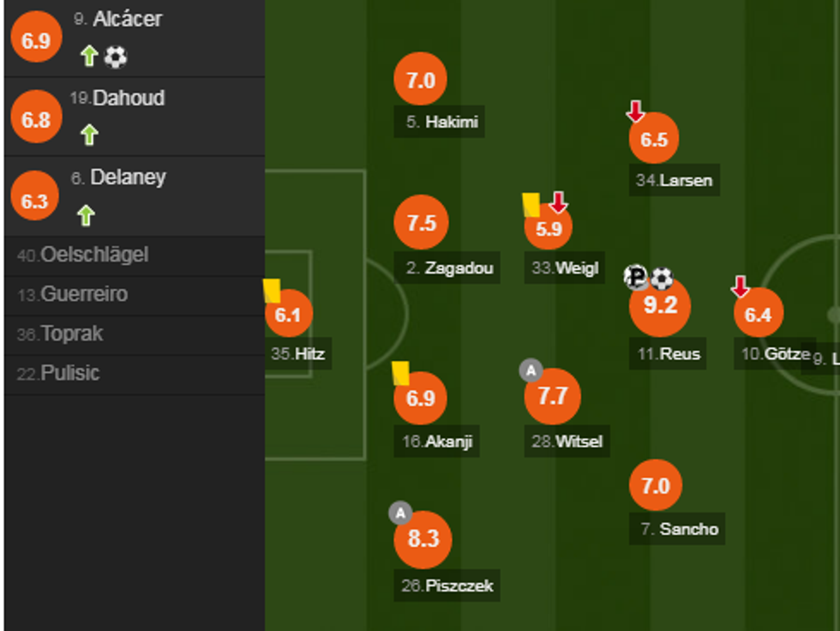
Task: Click the penalty icon above Reus
Action: pyautogui.click(x=637, y=276)
